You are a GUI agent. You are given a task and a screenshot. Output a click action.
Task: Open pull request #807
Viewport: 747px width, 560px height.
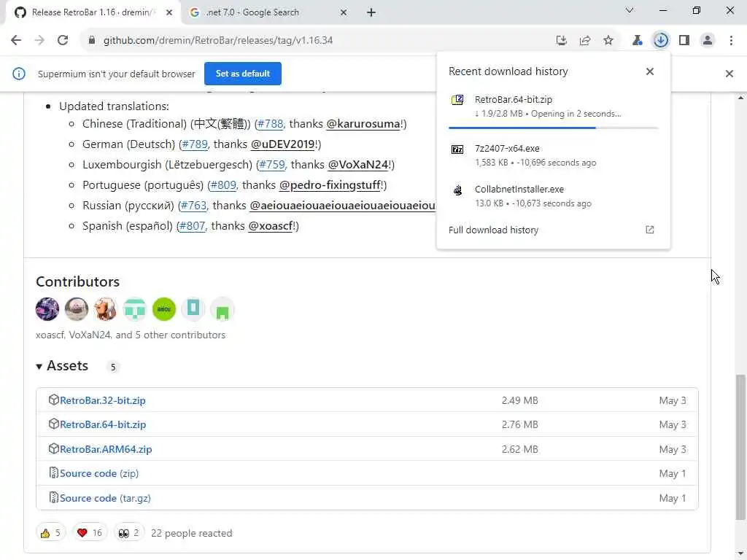point(192,226)
